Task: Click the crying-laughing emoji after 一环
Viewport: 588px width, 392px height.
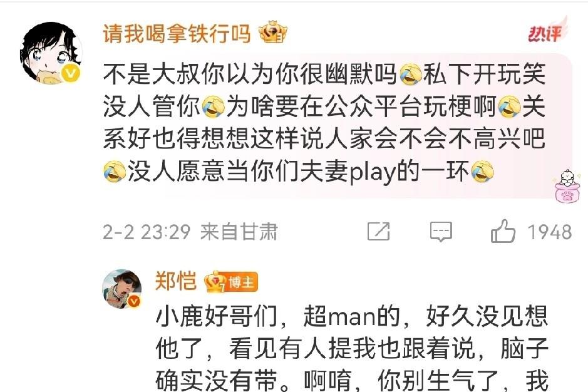Action: (x=482, y=172)
